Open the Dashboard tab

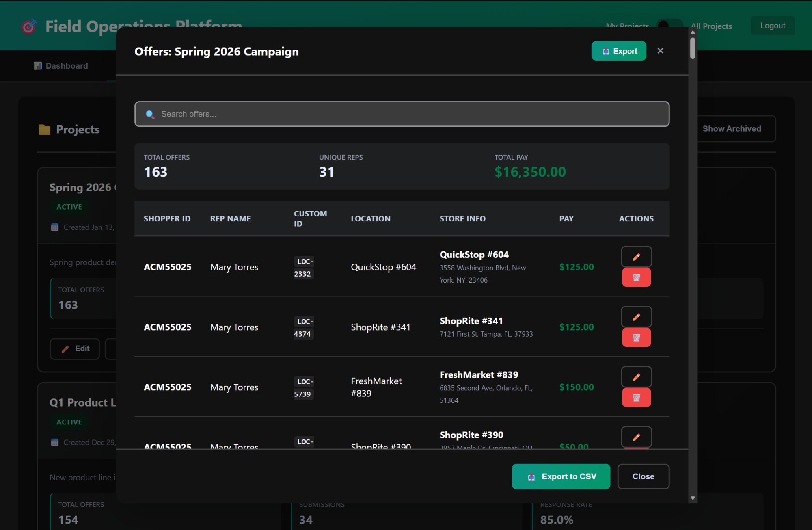click(x=61, y=66)
